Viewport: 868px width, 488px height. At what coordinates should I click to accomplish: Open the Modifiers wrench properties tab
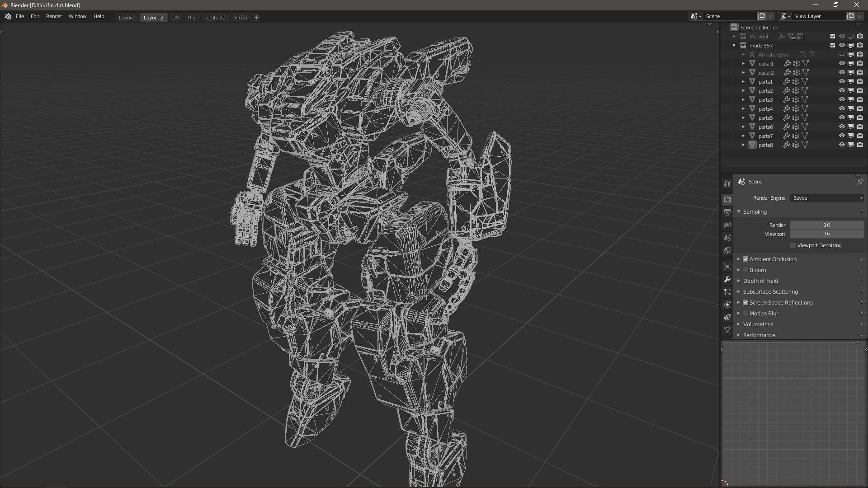point(727,279)
